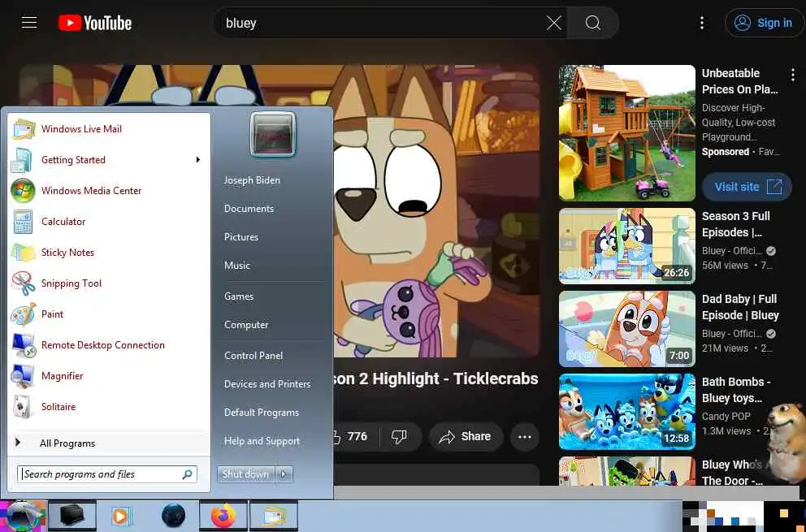Click the Bluey - Official channel under Dad Baby

[x=732, y=334]
